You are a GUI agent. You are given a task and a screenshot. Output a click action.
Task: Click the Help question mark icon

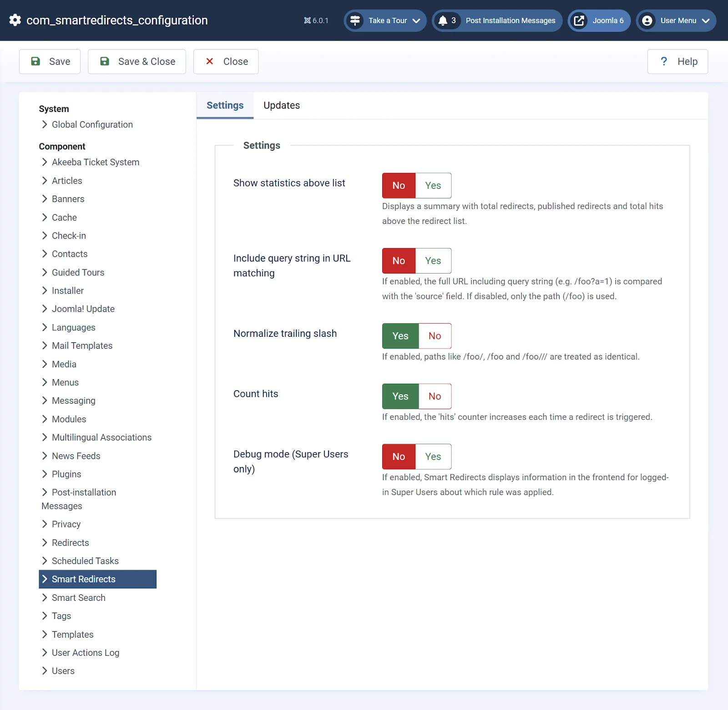tap(664, 61)
